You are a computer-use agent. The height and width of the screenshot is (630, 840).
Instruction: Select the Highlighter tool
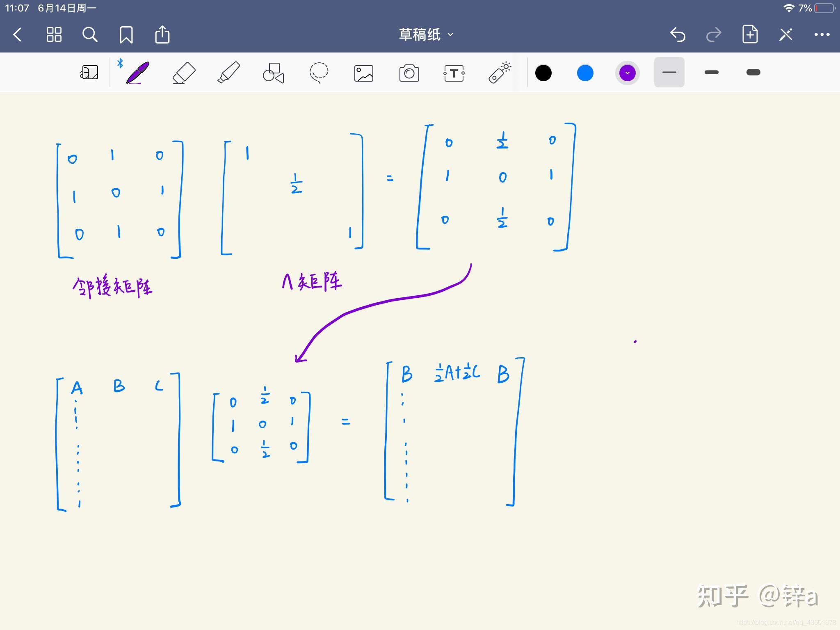tap(228, 73)
